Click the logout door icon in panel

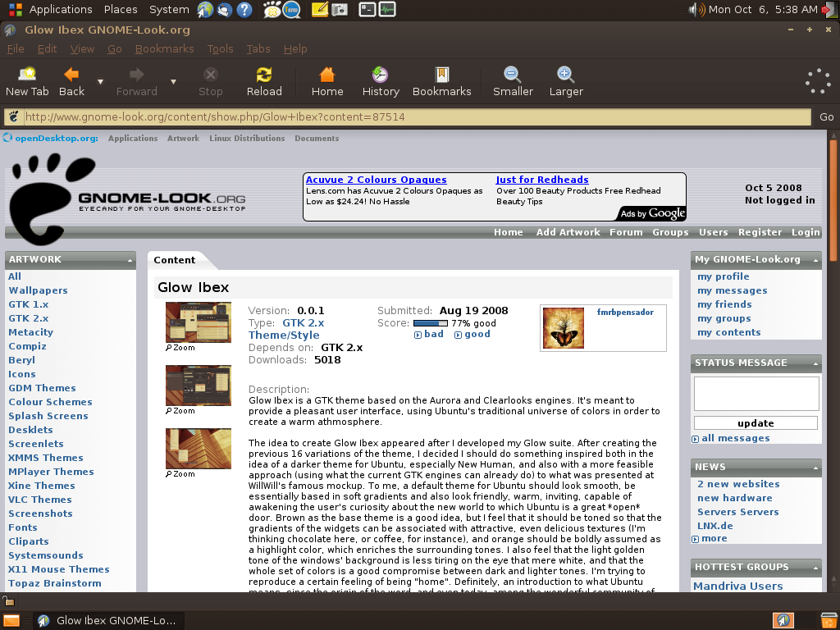click(830, 10)
